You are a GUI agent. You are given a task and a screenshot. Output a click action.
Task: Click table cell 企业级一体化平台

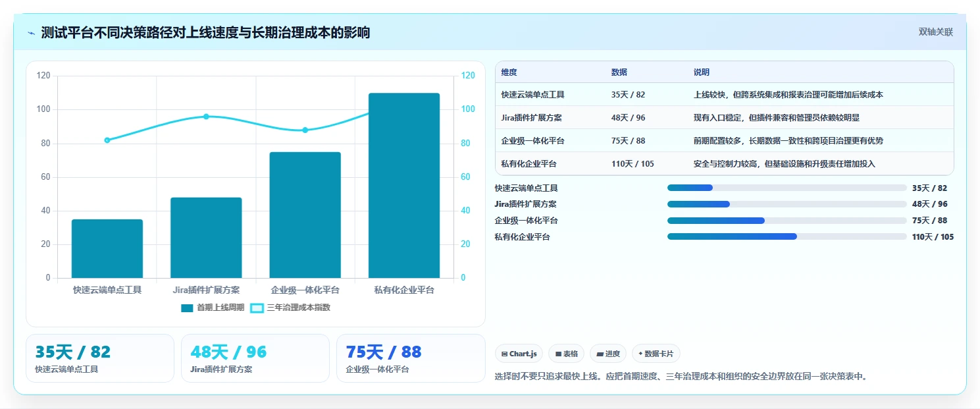point(532,141)
